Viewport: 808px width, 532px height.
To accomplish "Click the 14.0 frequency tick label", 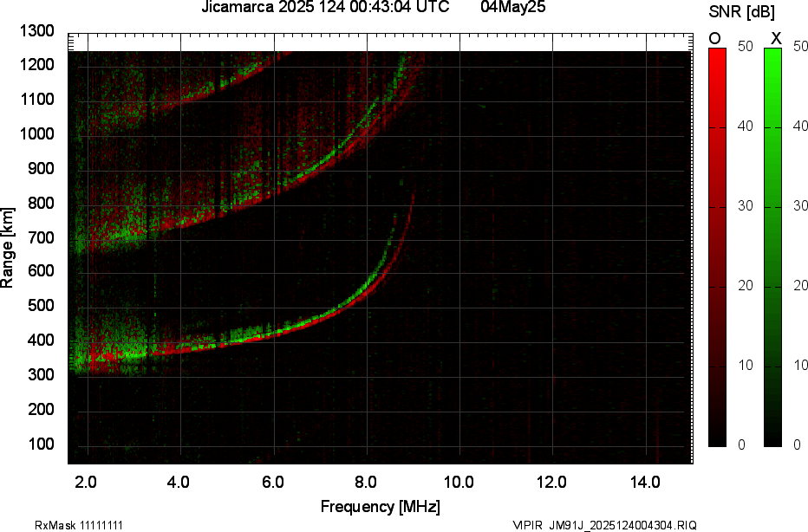I will point(645,483).
